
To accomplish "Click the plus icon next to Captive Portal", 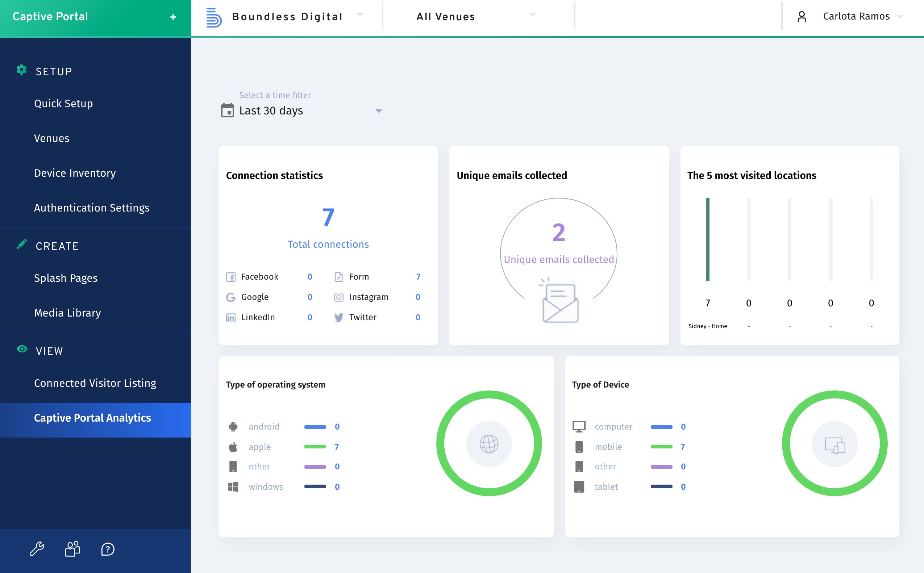I will pyautogui.click(x=173, y=17).
